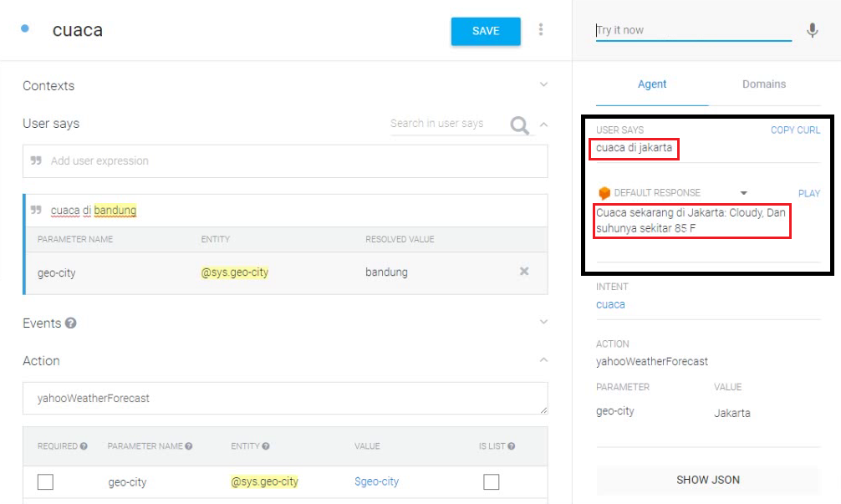
Task: Click the SAVE button
Action: click(x=486, y=31)
